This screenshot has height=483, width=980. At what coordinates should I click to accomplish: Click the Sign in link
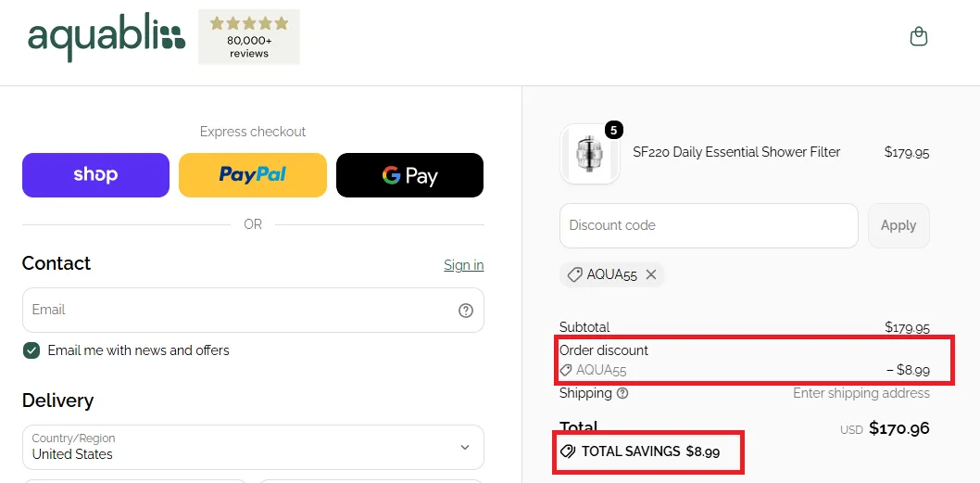(x=464, y=265)
